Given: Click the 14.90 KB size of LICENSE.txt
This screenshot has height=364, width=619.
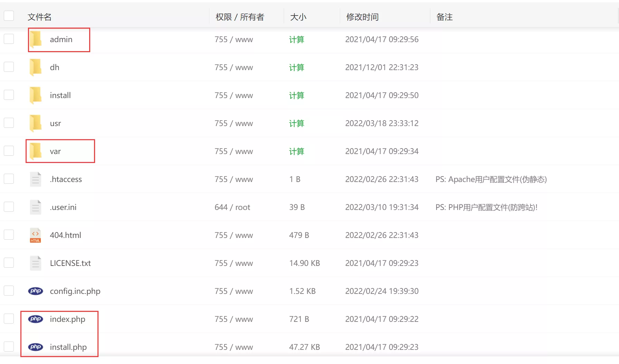Looking at the screenshot, I should [x=304, y=263].
